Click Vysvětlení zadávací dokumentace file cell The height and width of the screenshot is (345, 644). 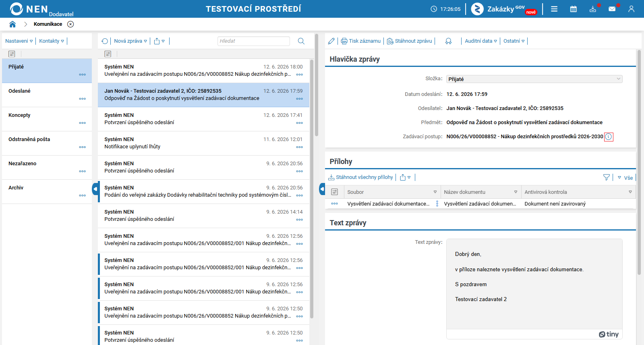(388, 204)
